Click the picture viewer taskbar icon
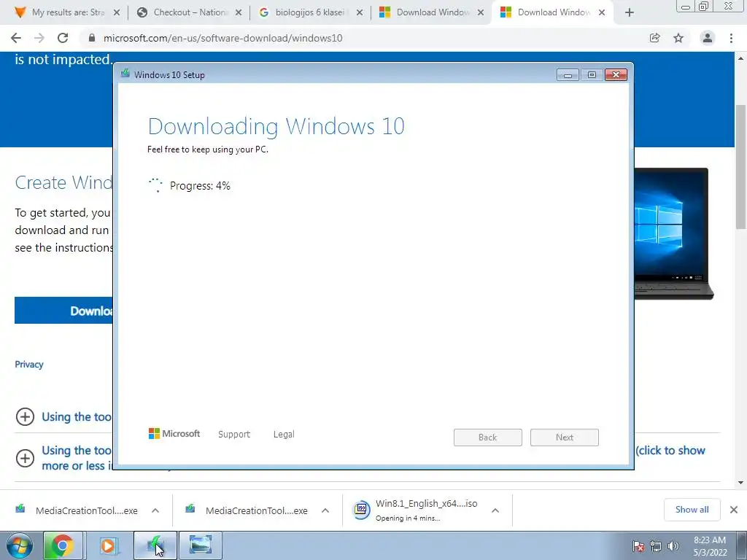The height and width of the screenshot is (560, 747). tap(201, 545)
